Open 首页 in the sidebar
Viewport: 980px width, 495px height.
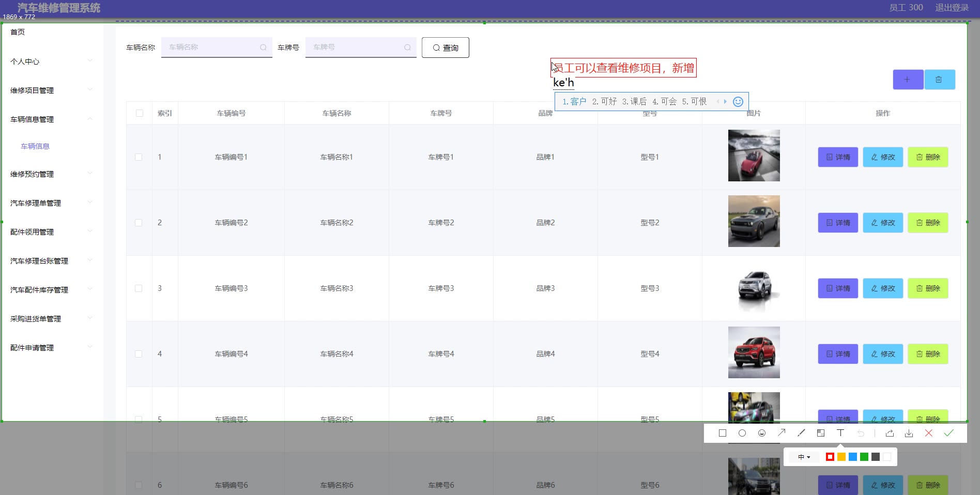pos(18,32)
